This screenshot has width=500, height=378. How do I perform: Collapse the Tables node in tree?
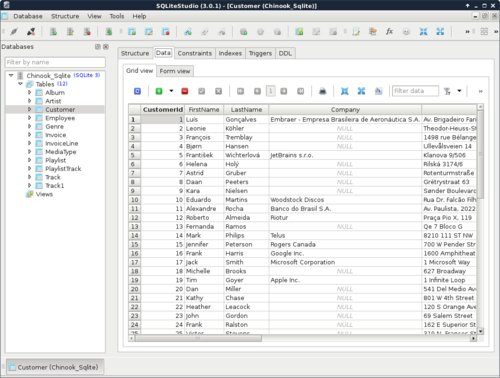click(x=20, y=84)
